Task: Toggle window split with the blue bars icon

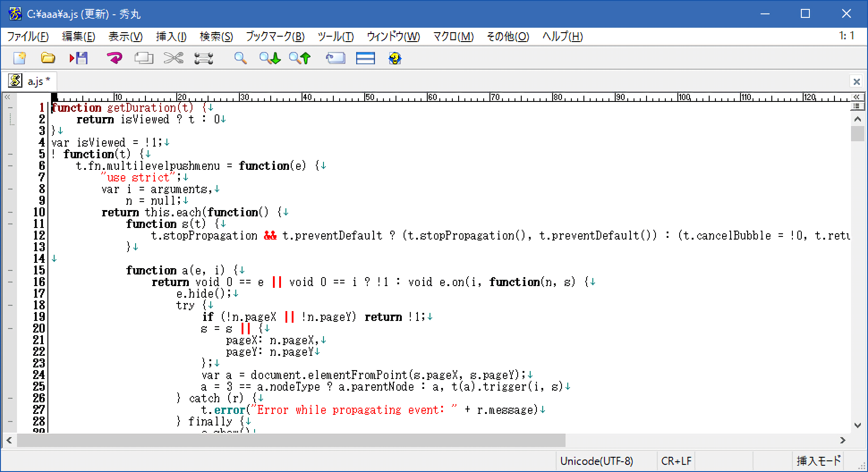Action: (365, 58)
